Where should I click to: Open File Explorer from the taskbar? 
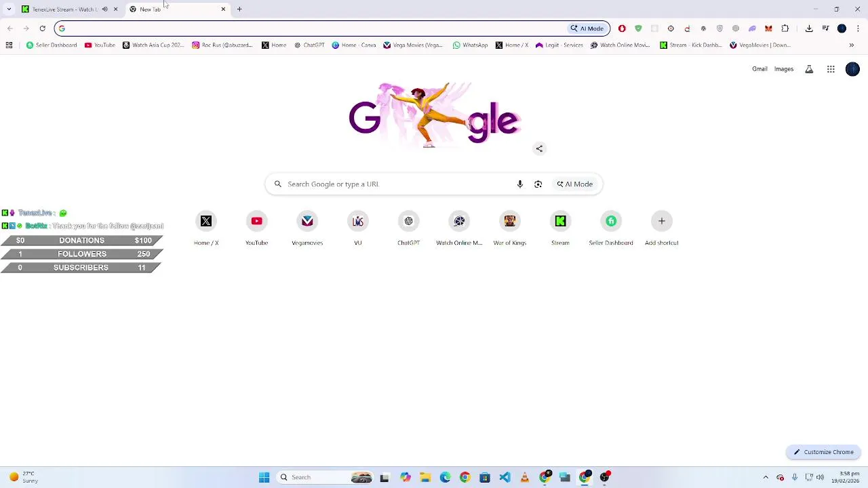tap(425, 477)
